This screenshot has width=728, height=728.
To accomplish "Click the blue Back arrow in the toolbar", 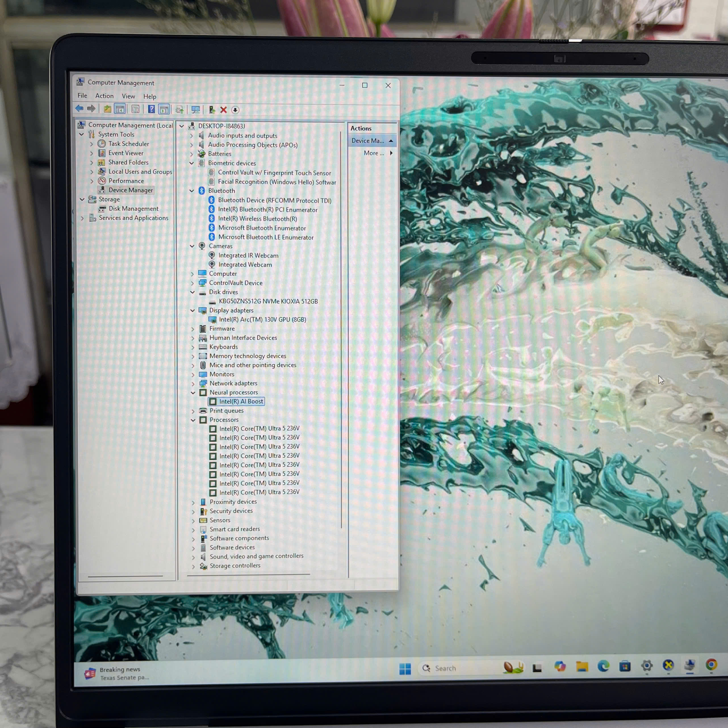I will 80,109.
